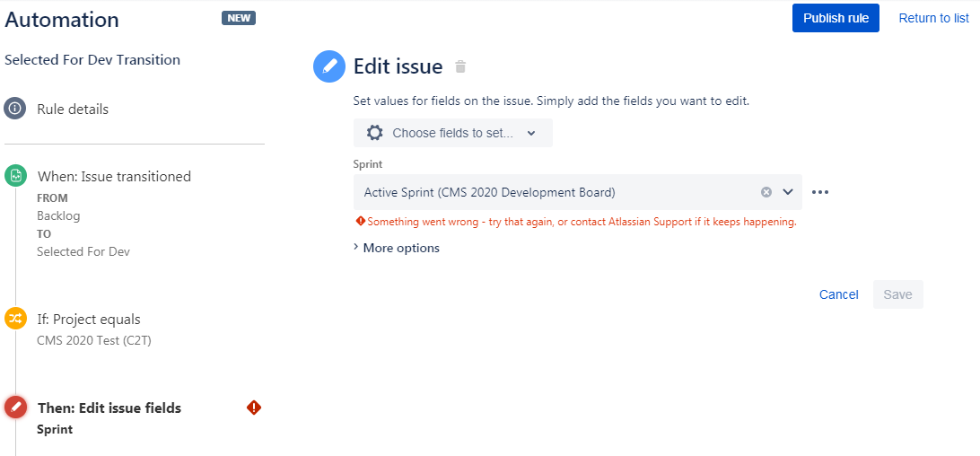
Task: Expand More options
Action: 397,248
